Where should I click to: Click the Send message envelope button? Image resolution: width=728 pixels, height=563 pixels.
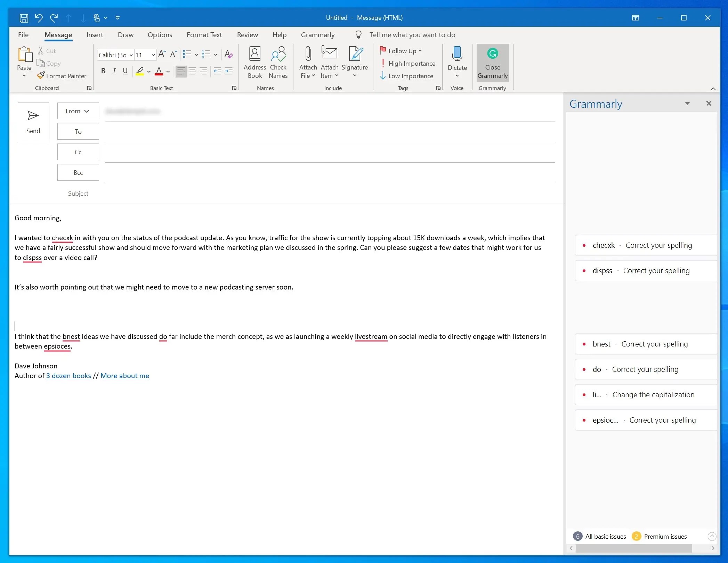pos(33,122)
